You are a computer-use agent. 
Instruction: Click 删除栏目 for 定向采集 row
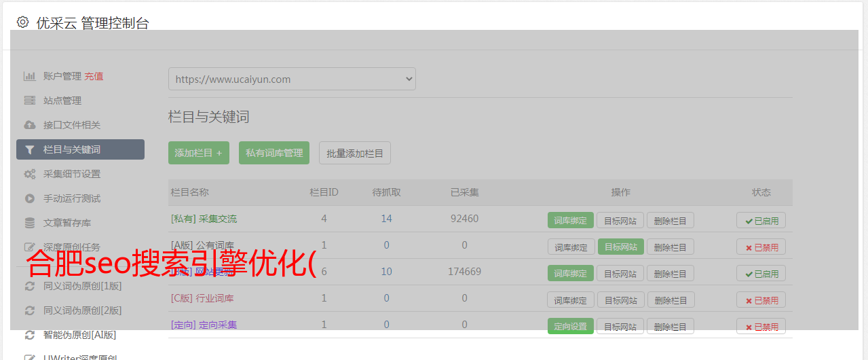[x=671, y=326]
